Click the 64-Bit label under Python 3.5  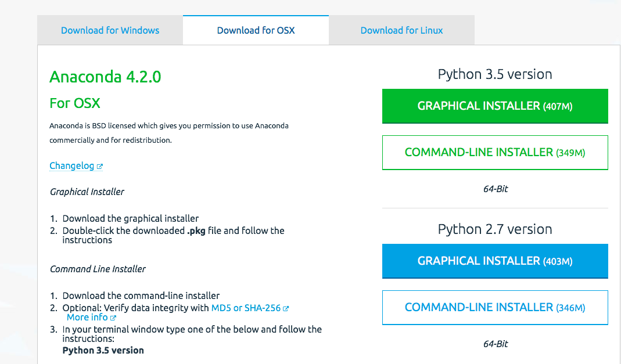pyautogui.click(x=494, y=189)
